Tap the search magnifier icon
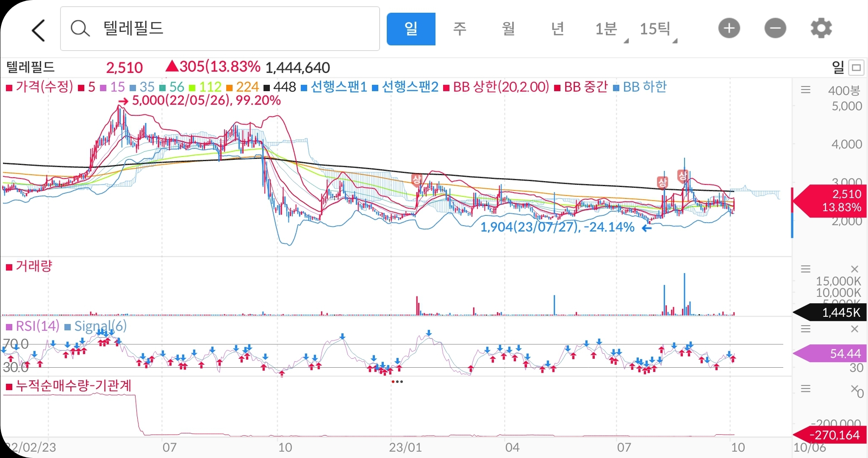The height and width of the screenshot is (458, 868). point(80,29)
